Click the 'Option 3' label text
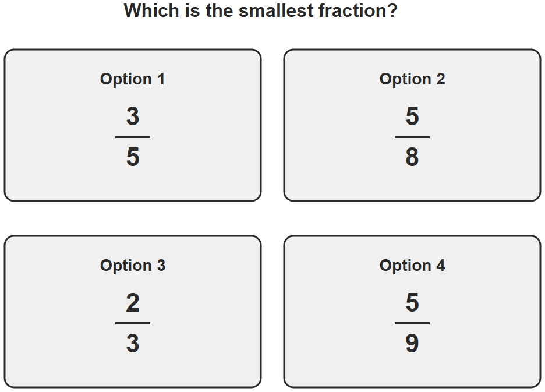The width and height of the screenshot is (545, 392). (132, 266)
